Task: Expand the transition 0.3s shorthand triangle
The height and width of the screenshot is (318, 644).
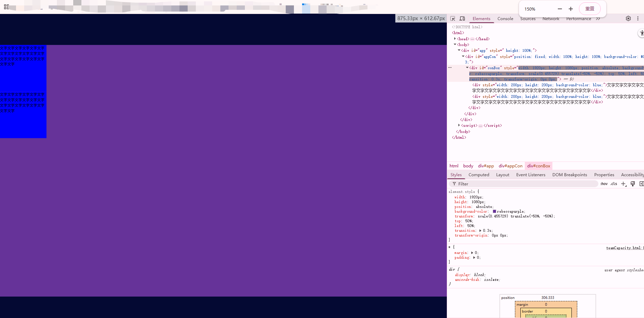Action: (x=481, y=231)
